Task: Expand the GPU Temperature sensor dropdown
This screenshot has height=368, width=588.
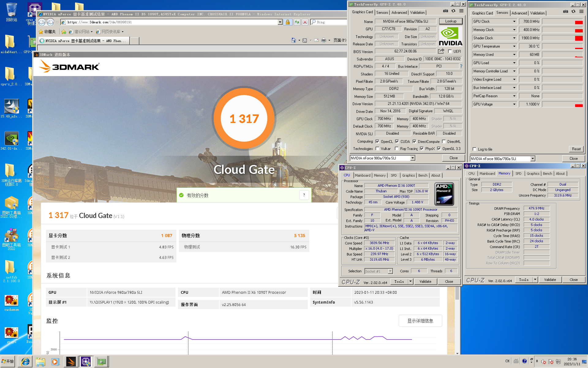Action: coord(514,46)
